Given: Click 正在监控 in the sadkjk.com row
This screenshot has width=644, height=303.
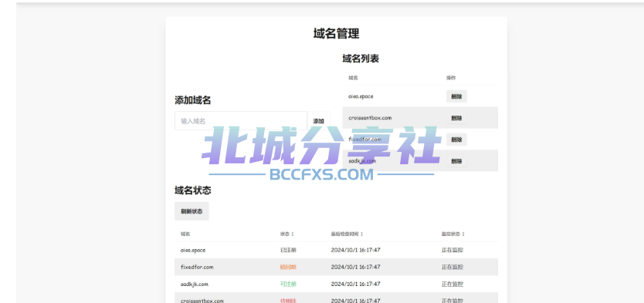Looking at the screenshot, I should pos(452,284).
